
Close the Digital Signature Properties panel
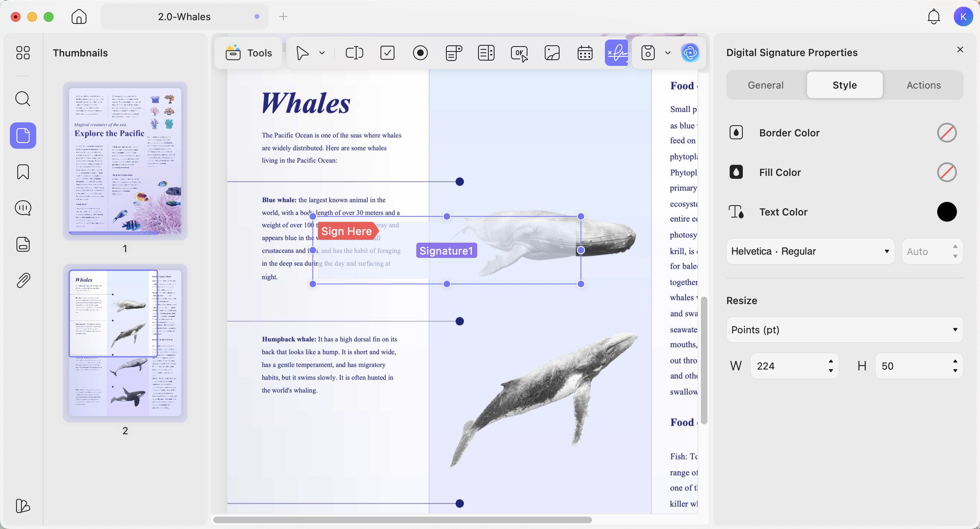(960, 49)
